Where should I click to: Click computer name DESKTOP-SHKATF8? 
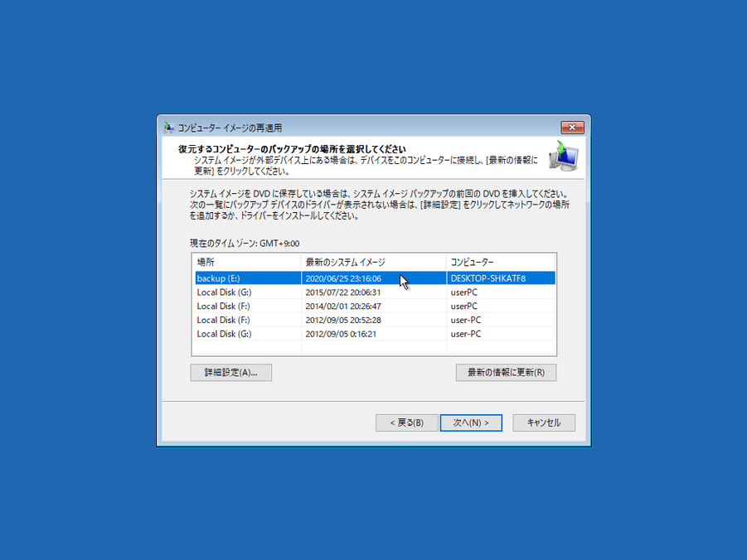coord(488,278)
